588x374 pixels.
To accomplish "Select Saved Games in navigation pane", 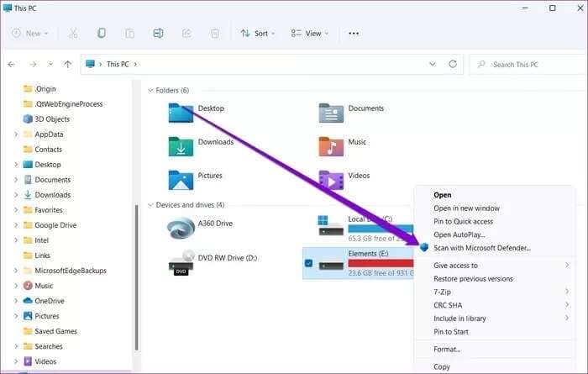I will [50, 331].
